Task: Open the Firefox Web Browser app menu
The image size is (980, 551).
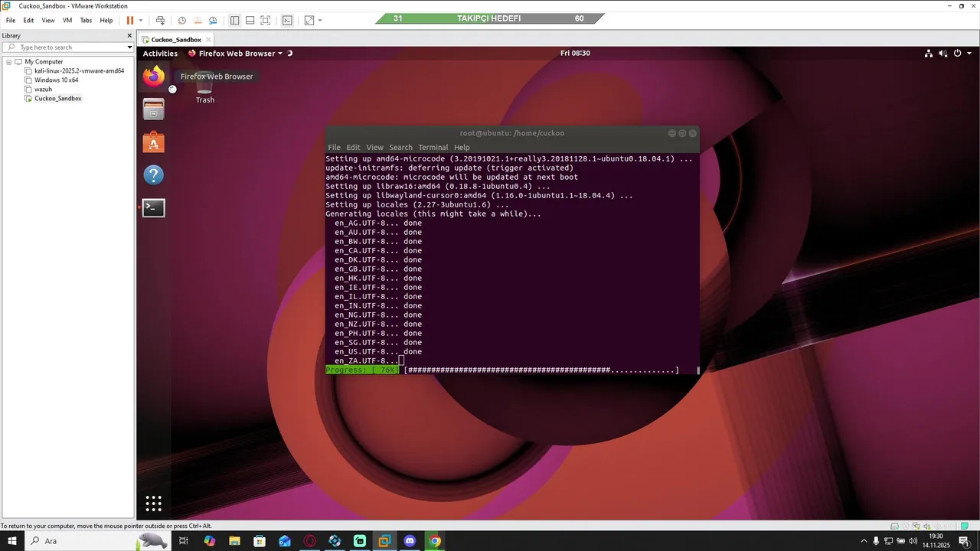Action: coord(236,54)
